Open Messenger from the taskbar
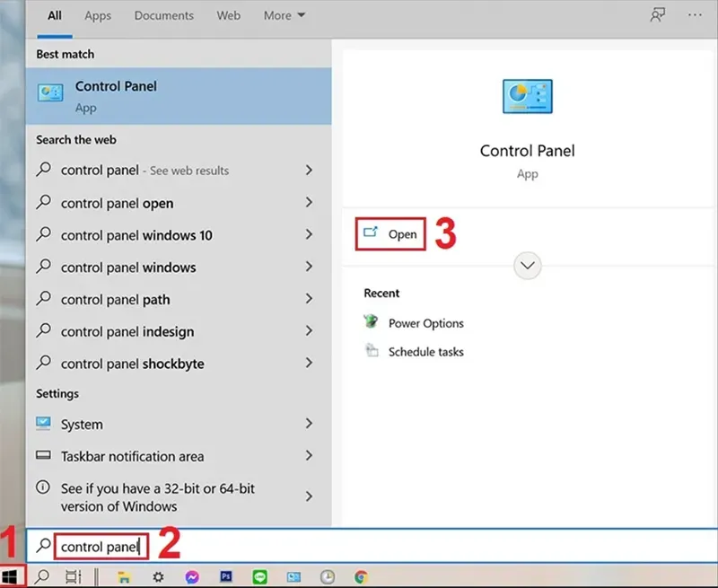This screenshot has width=718, height=588. coord(191,577)
